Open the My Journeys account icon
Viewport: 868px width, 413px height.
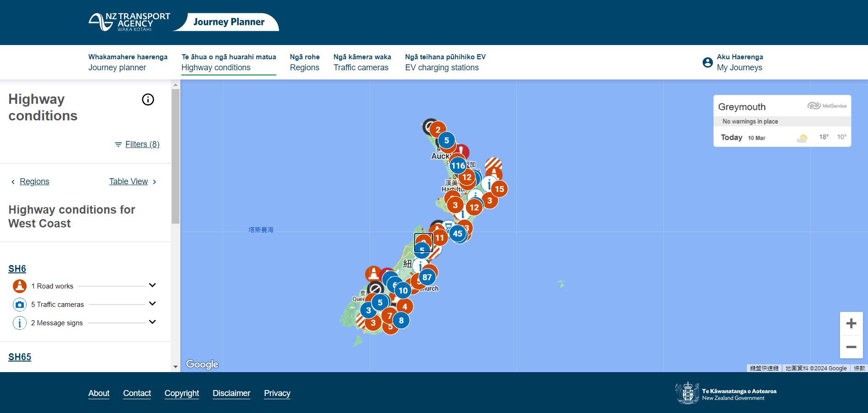click(707, 62)
